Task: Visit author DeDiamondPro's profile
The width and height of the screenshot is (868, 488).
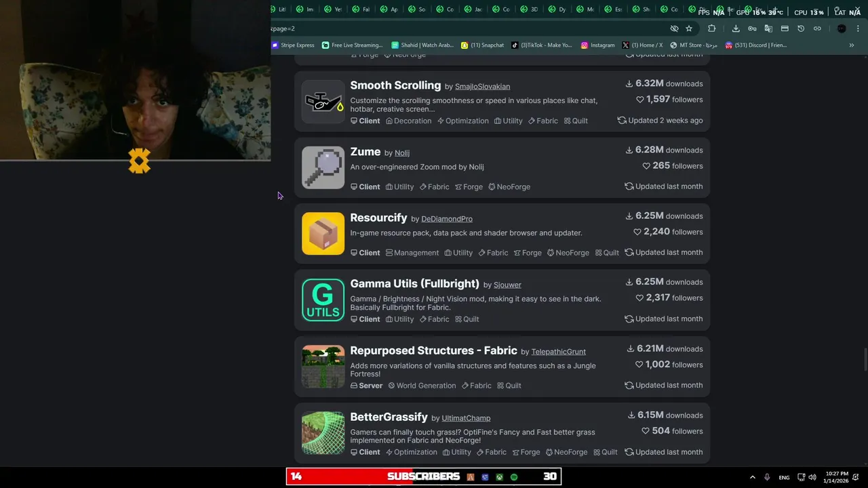Action: (447, 219)
